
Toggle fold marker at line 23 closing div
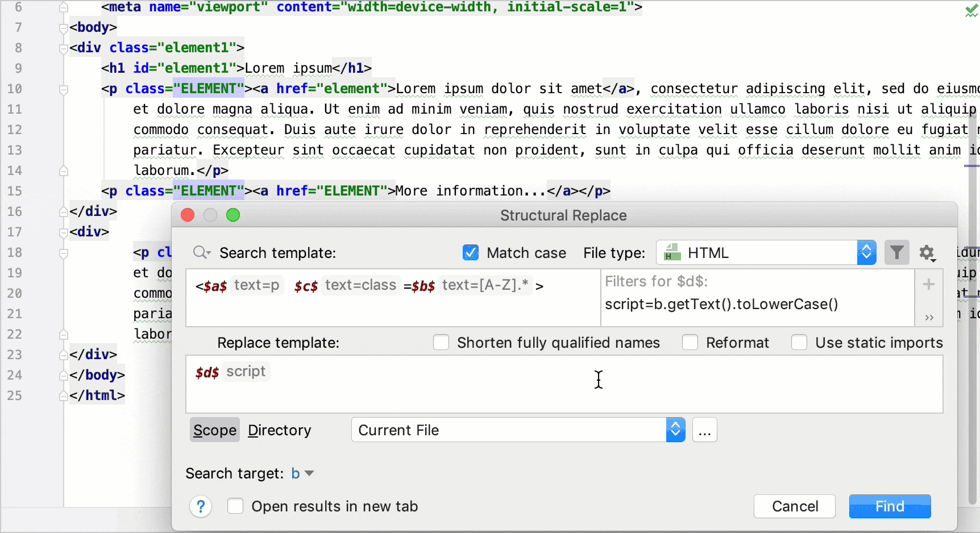[x=64, y=355]
